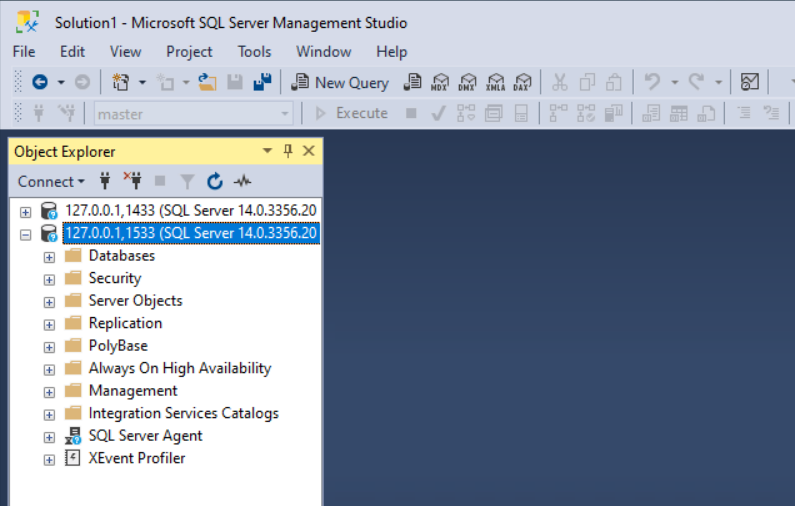Click the Save disk icon
The width and height of the screenshot is (795, 506).
[235, 82]
